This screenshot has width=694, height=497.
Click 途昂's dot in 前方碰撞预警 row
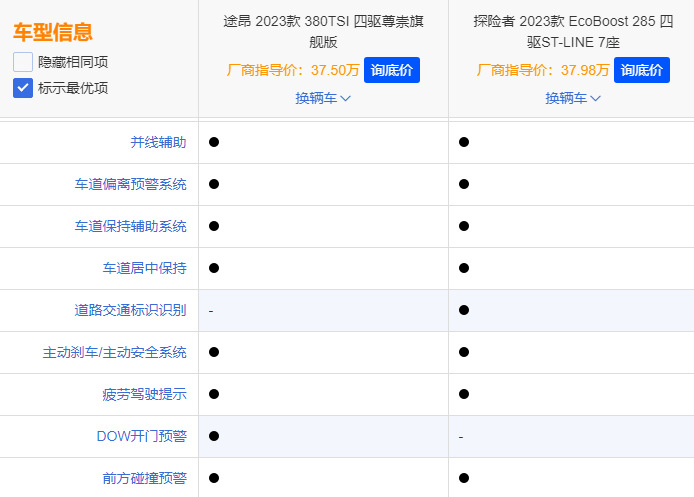tap(214, 478)
